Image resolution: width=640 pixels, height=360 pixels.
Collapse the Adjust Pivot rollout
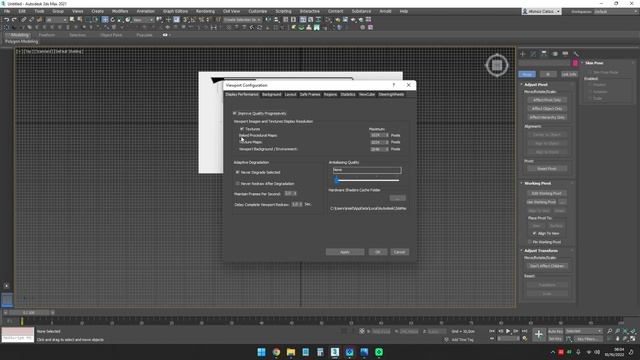coord(536,84)
